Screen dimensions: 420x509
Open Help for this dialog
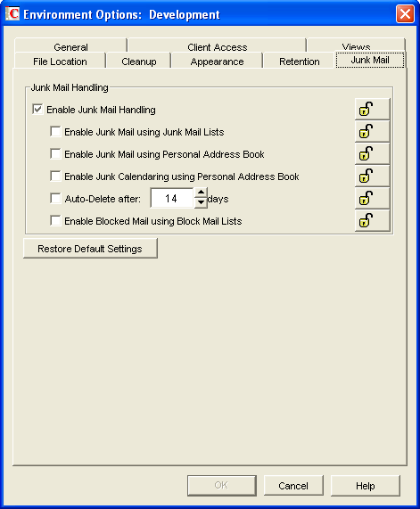coord(365,485)
